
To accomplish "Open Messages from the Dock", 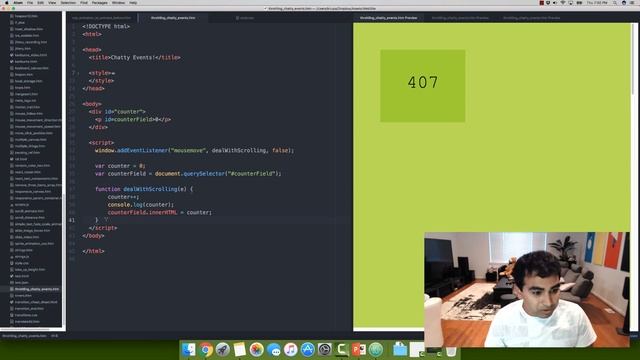I will 273,349.
